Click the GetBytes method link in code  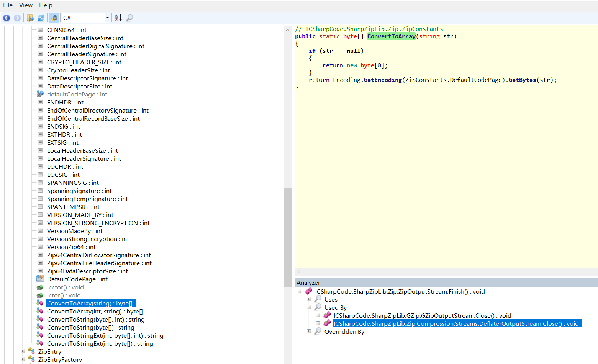(x=522, y=80)
